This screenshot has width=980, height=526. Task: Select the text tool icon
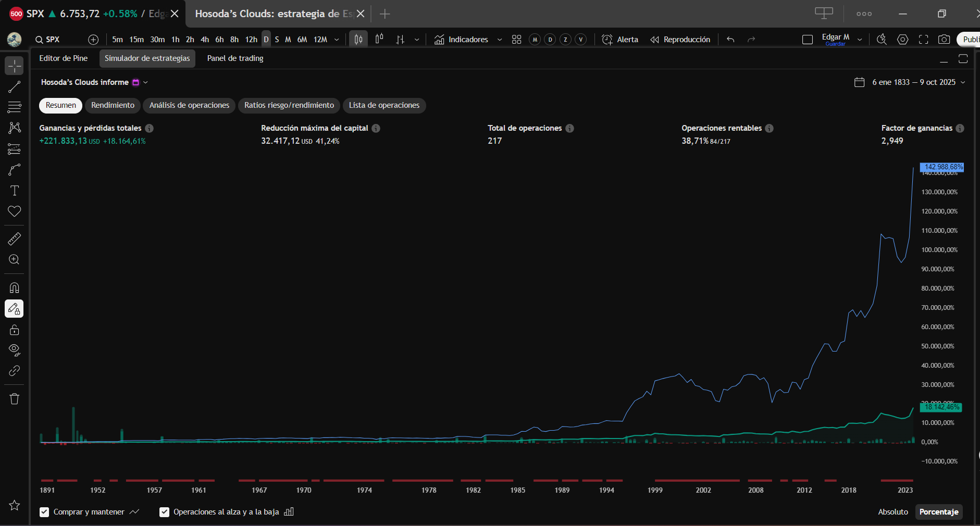(x=14, y=191)
